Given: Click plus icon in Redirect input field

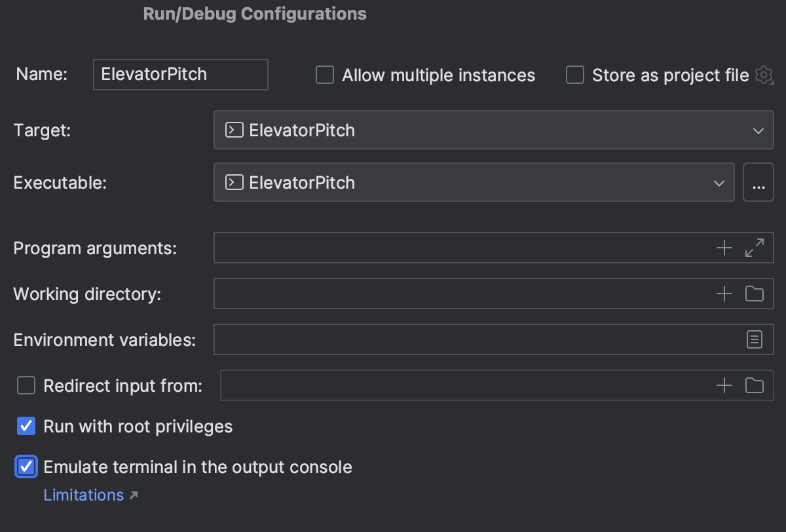Looking at the screenshot, I should [724, 385].
